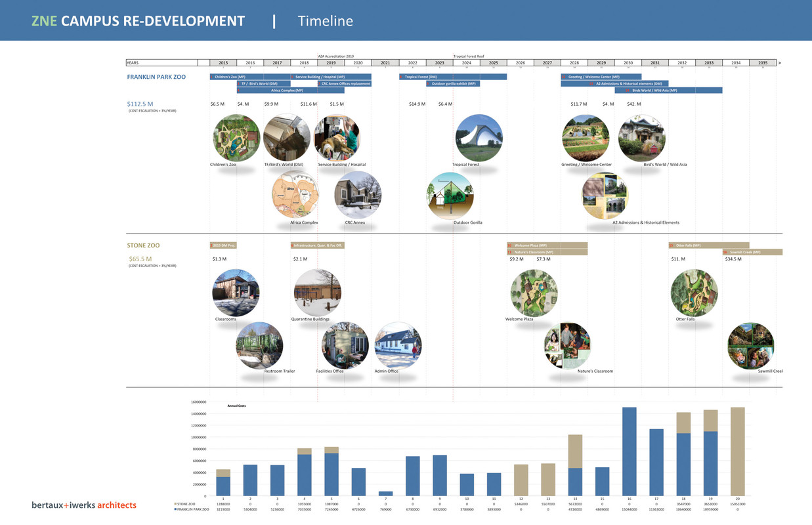The height and width of the screenshot is (525, 812).
Task: Click the Stone Zoo legend color swatch
Action: (x=175, y=504)
